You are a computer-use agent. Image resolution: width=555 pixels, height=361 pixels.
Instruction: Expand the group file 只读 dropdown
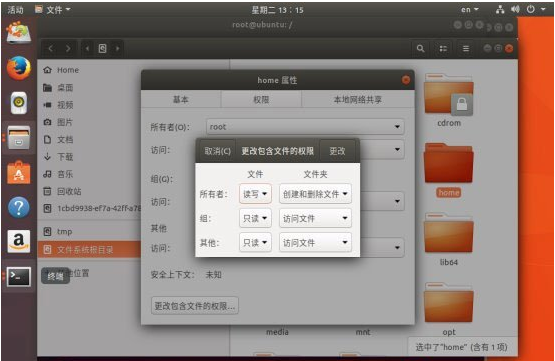tap(255, 218)
